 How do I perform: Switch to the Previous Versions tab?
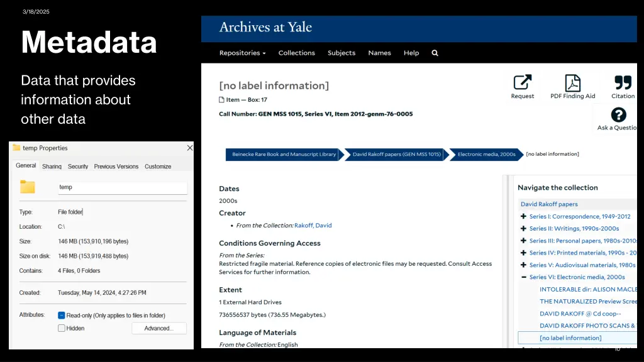pyautogui.click(x=116, y=167)
